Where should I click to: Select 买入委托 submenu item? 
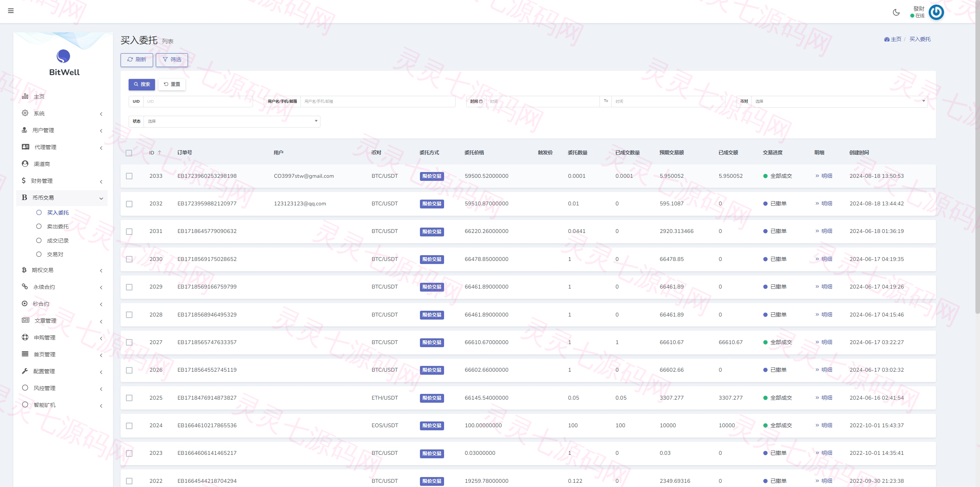point(58,213)
